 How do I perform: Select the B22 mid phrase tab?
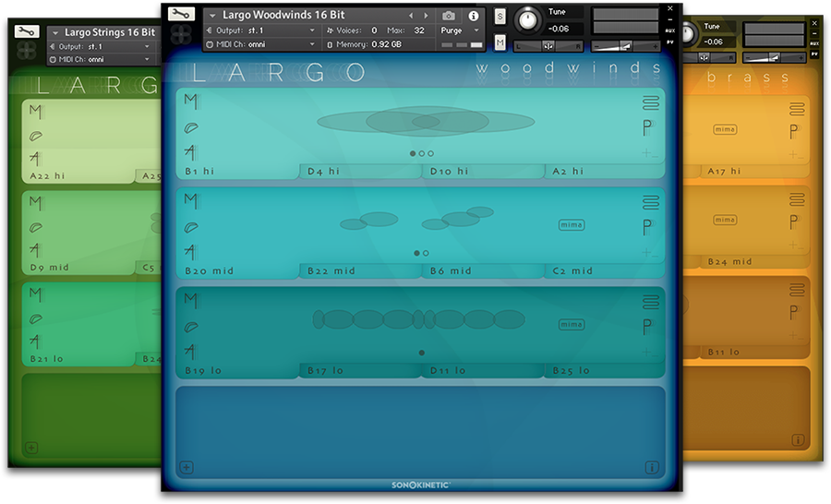pos(360,270)
